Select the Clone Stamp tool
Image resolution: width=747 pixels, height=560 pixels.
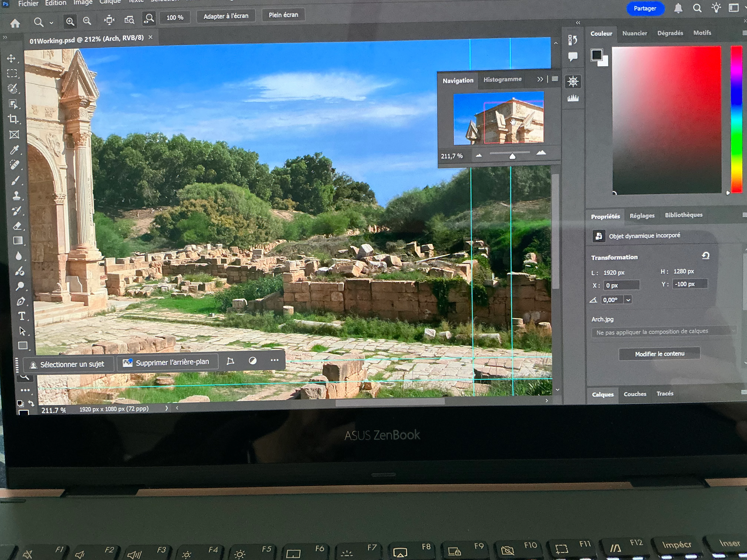pos(16,195)
